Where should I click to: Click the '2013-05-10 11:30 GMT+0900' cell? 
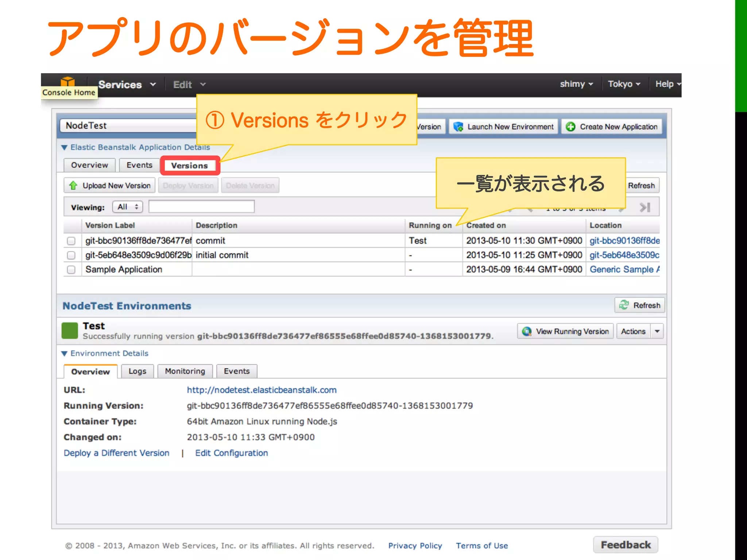524,241
